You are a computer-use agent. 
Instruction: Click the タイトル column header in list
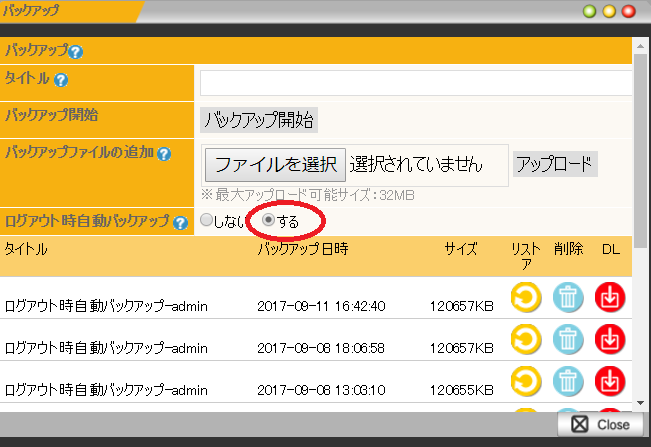click(26, 249)
